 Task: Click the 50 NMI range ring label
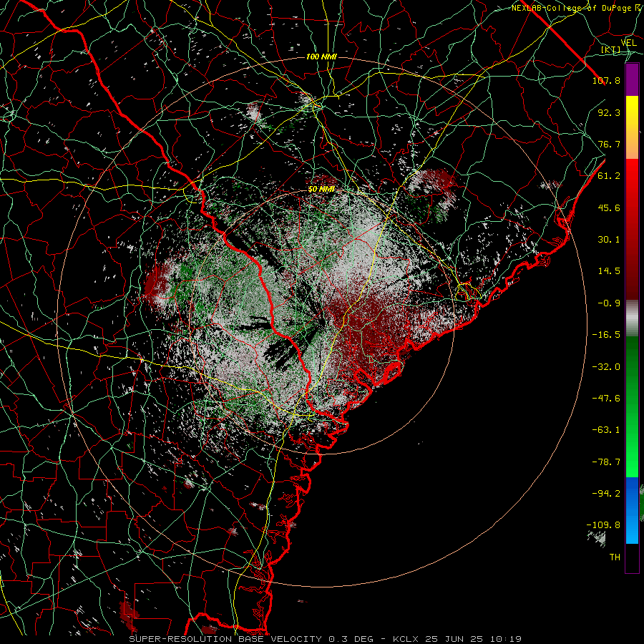(x=321, y=190)
